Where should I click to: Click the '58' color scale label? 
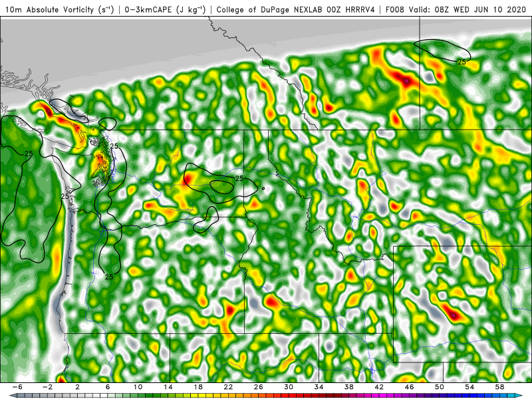500,387
